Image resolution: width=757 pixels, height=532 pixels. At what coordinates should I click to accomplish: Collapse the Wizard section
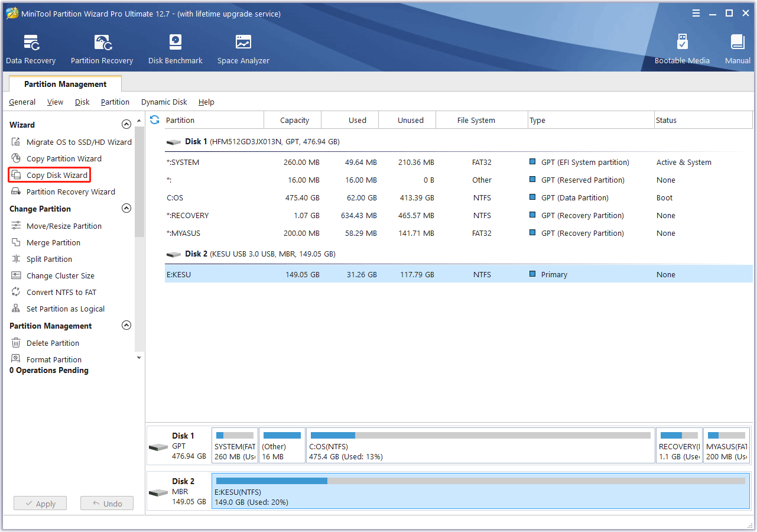click(x=126, y=124)
